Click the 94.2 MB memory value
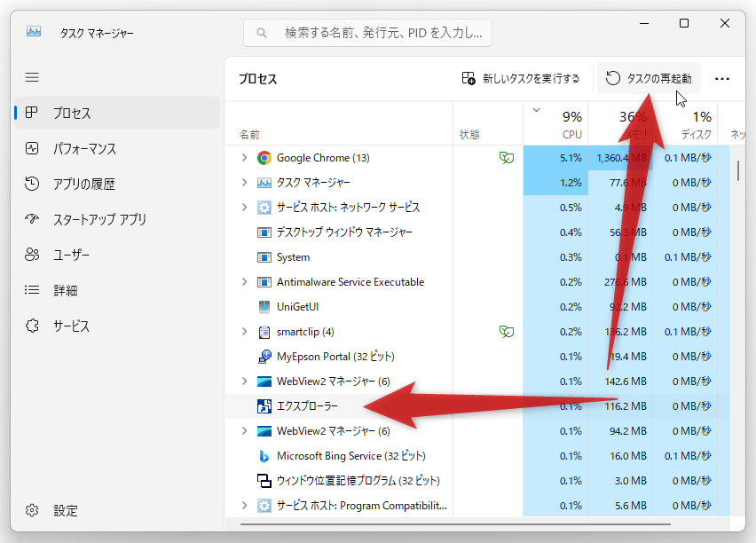756x543 pixels. coord(627,431)
